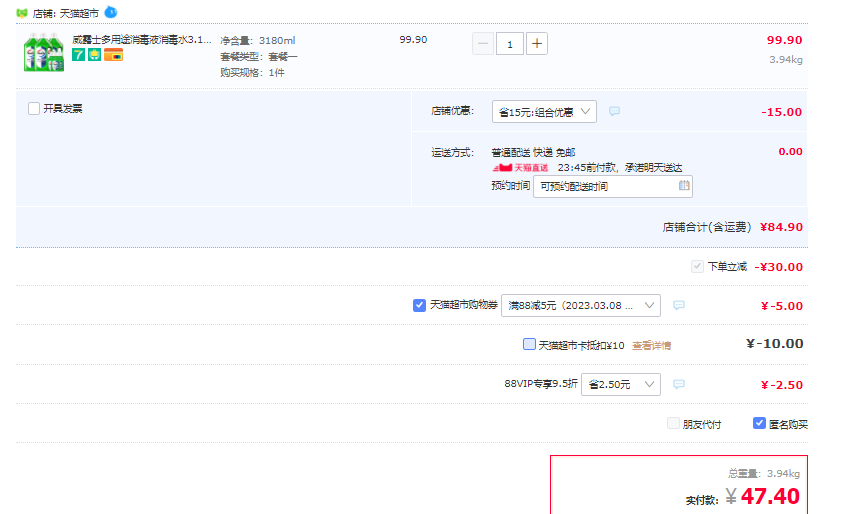845x514 pixels.
Task: Uncheck the 匿名购买 checkbox
Action: [759, 423]
